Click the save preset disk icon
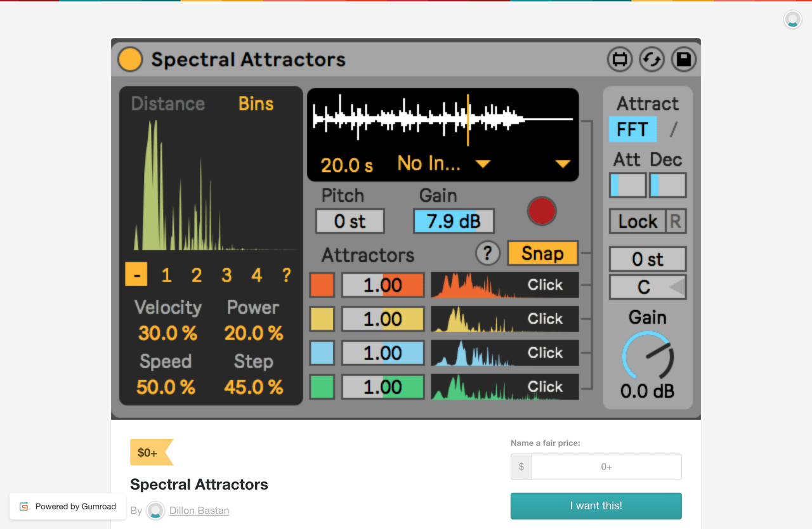The width and height of the screenshot is (812, 529). (683, 59)
